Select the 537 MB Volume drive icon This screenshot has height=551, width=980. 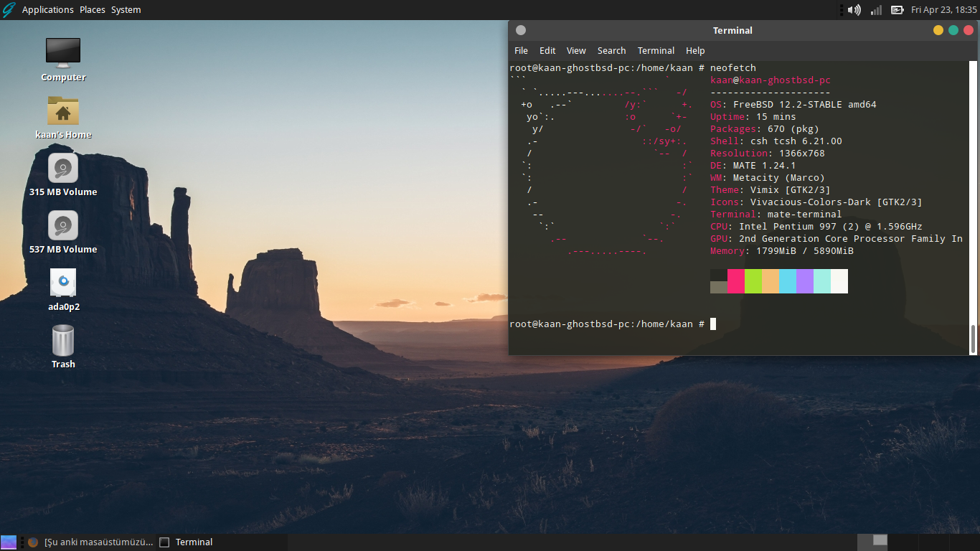tap(63, 226)
